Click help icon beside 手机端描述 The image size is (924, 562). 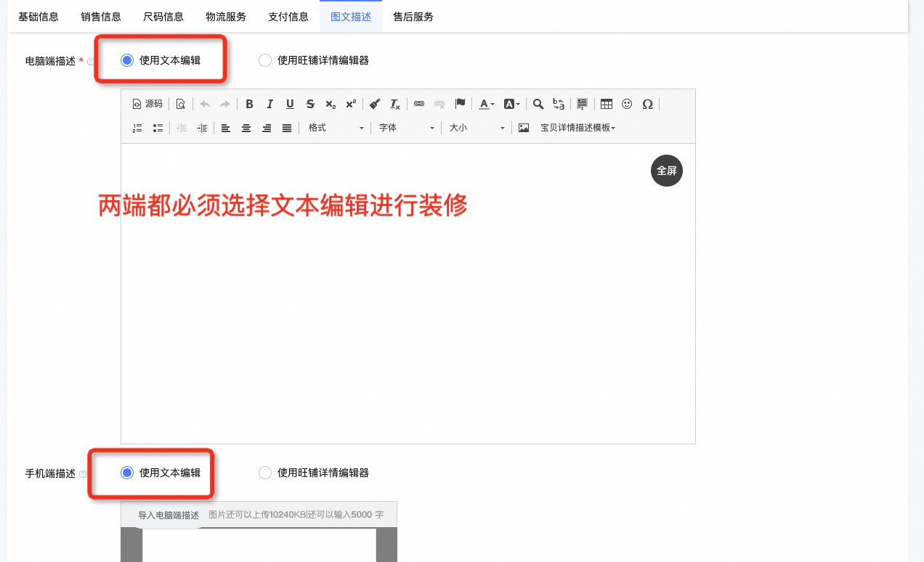[83, 474]
